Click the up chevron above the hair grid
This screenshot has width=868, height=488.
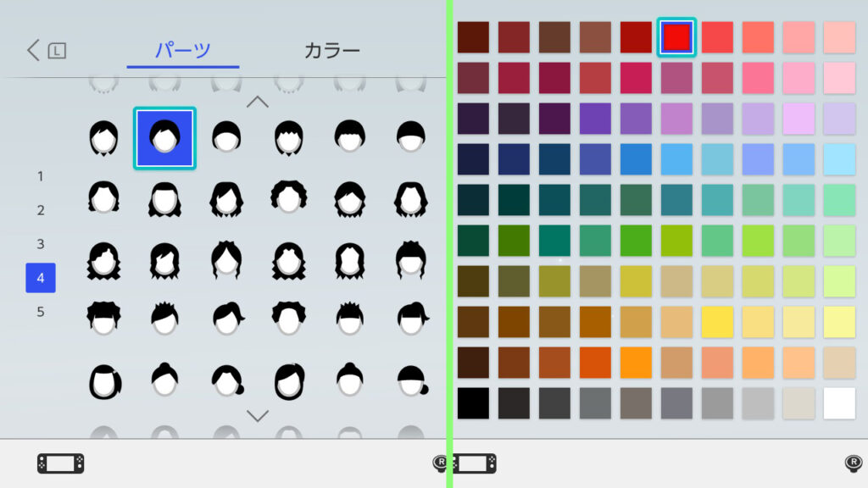coord(258,102)
